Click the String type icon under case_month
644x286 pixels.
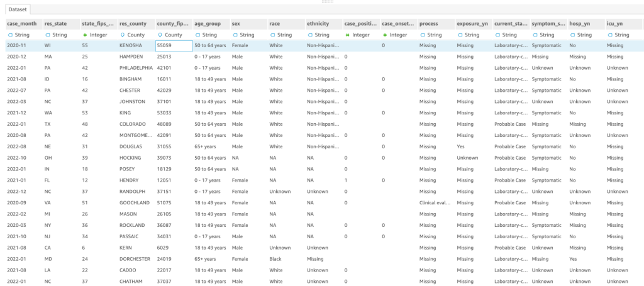click(x=10, y=35)
